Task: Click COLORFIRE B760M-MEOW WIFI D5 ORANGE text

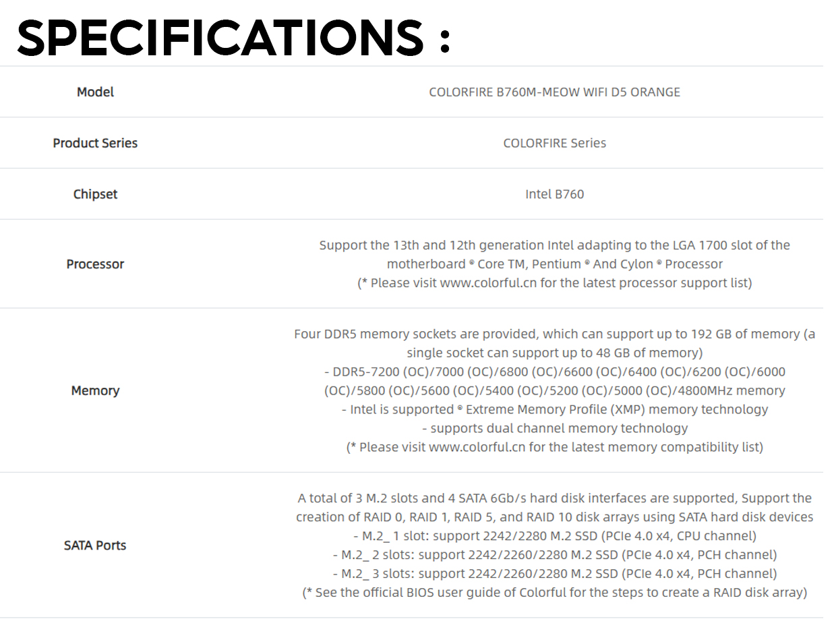Action: 554,92
